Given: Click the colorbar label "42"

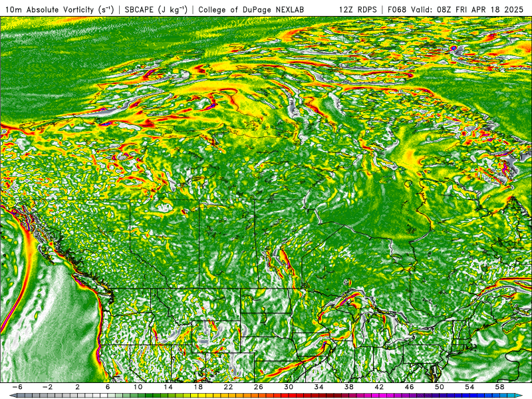Looking at the screenshot, I should coord(379,387).
